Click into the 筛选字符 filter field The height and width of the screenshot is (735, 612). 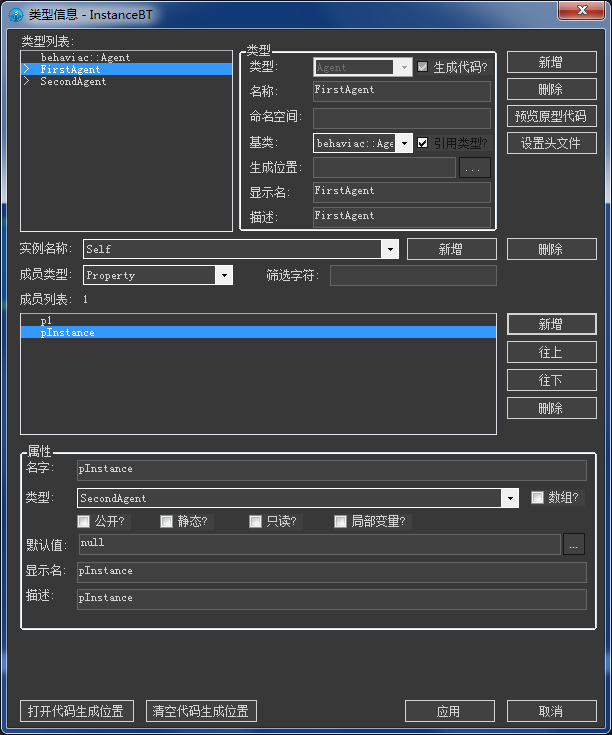point(413,275)
